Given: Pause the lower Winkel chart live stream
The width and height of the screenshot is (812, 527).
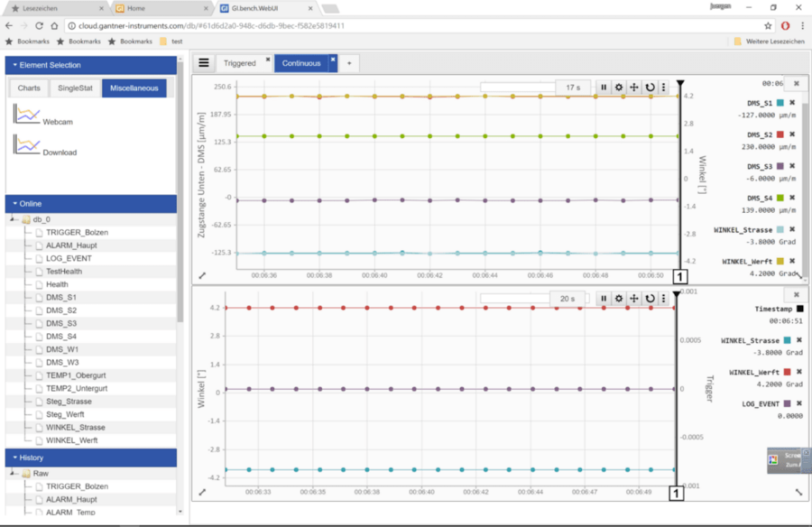Looking at the screenshot, I should 604,298.
